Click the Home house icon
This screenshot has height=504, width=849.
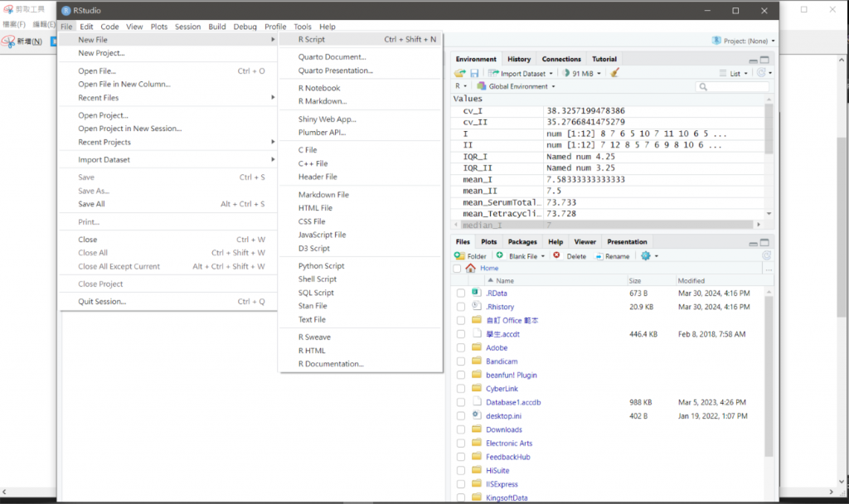(x=471, y=268)
